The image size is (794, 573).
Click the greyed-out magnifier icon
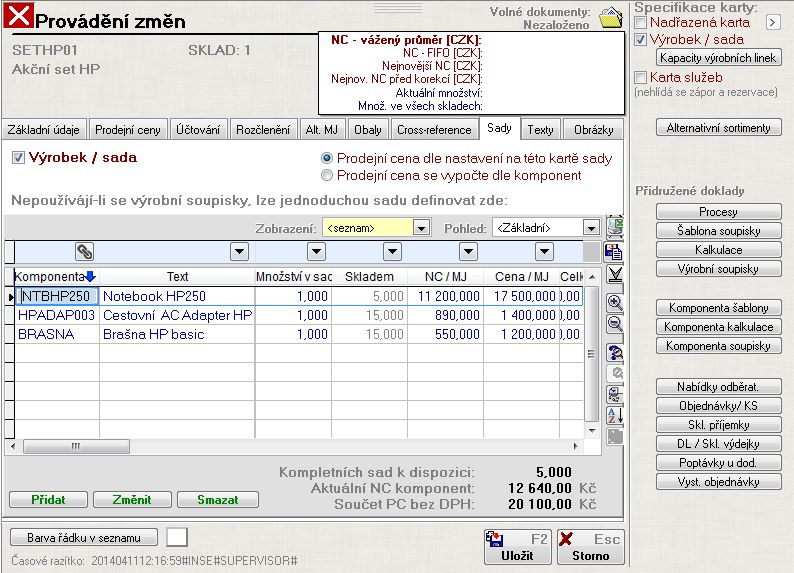pyautogui.click(x=616, y=374)
